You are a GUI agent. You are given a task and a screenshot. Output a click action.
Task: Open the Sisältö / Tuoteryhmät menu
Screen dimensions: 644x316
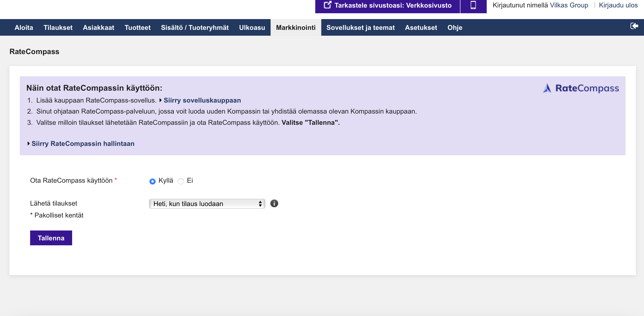click(195, 27)
